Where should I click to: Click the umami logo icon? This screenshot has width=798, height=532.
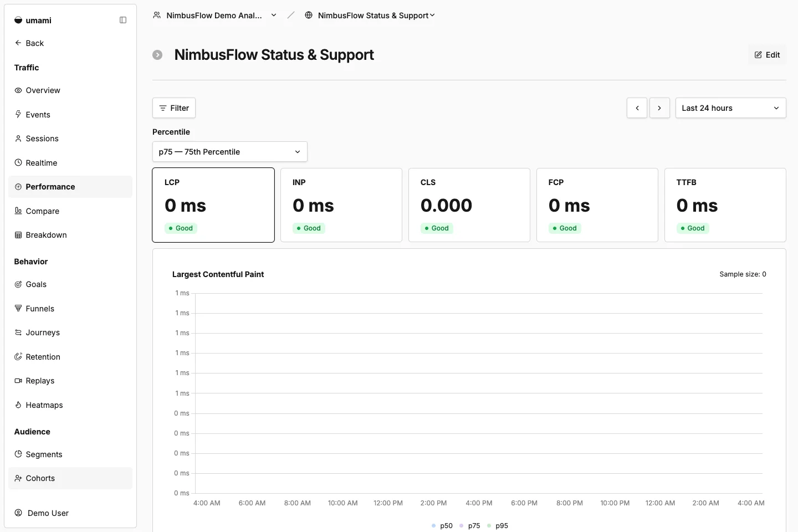click(18, 21)
